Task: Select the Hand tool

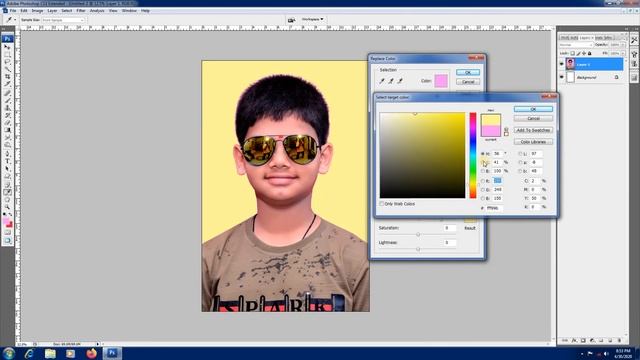Action: (7, 200)
